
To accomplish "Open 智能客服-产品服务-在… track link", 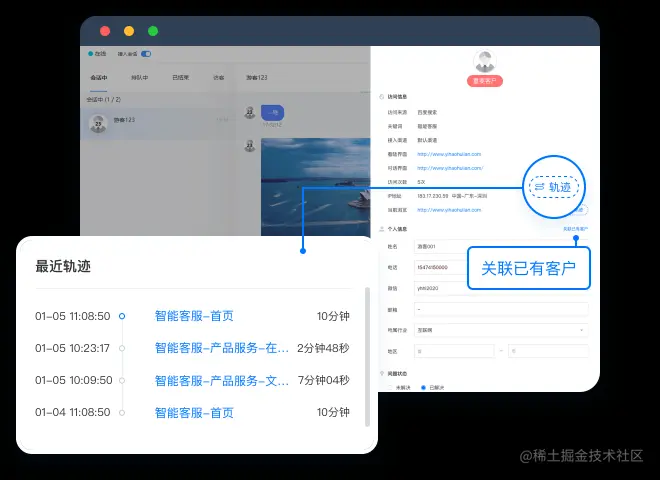I will click(221, 348).
